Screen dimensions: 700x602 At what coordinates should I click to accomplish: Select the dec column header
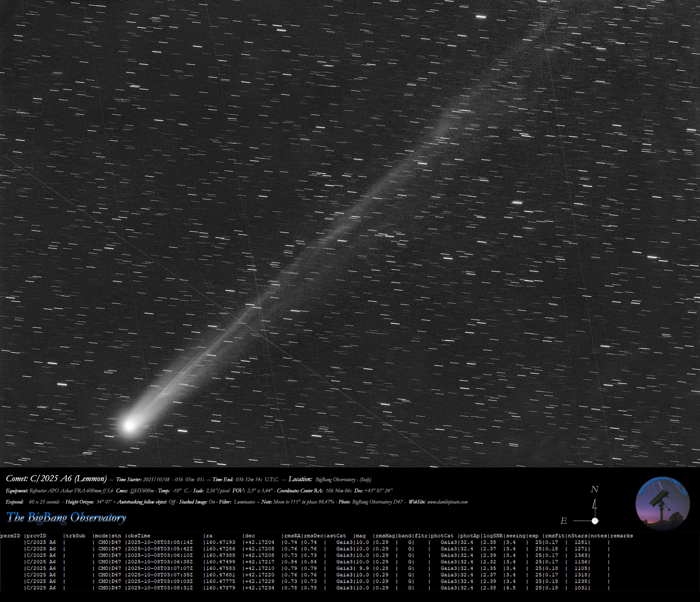click(x=250, y=536)
